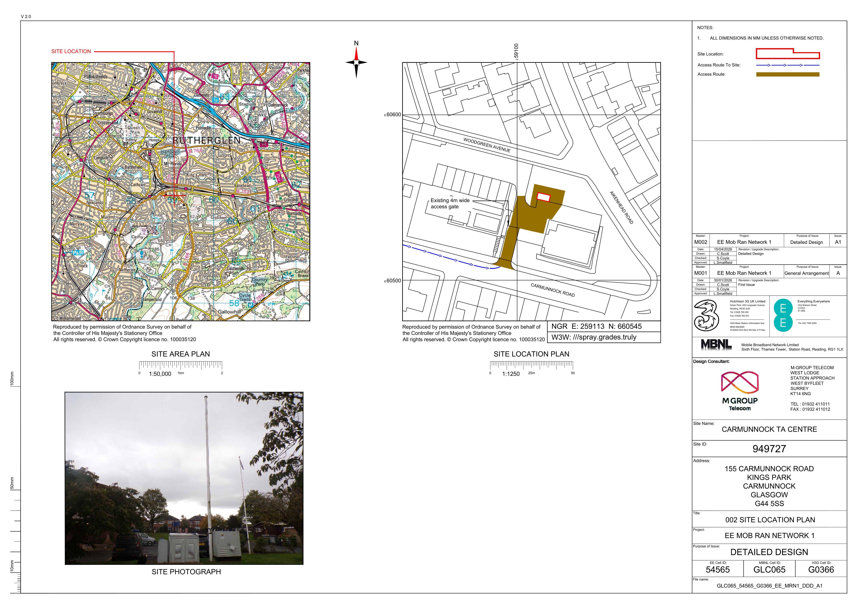This screenshot has width=868, height=614.
Task: Click the CARMUNNOCK TA CENTRE site name
Action: 769,429
